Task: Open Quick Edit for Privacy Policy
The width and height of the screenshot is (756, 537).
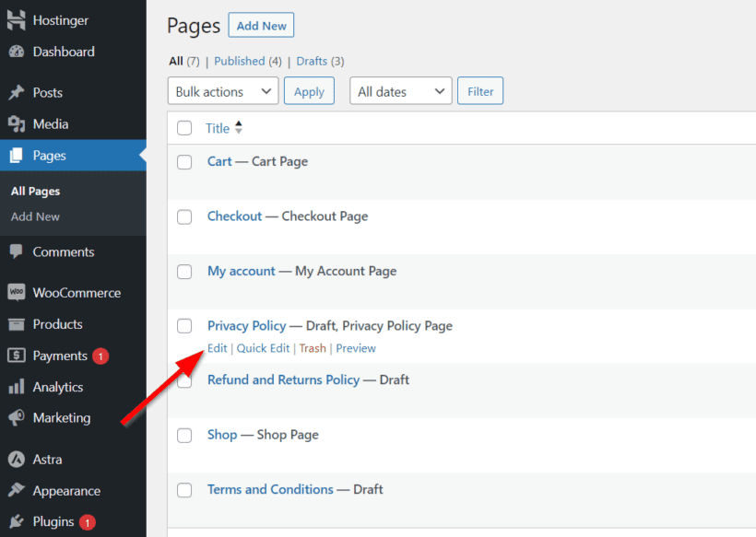Action: pyautogui.click(x=264, y=348)
